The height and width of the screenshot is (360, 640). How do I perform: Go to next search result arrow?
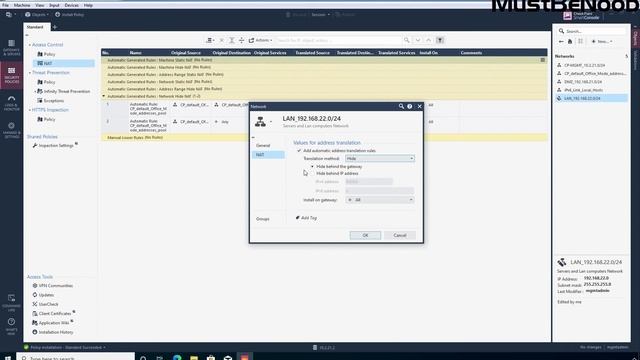pyautogui.click(x=418, y=40)
